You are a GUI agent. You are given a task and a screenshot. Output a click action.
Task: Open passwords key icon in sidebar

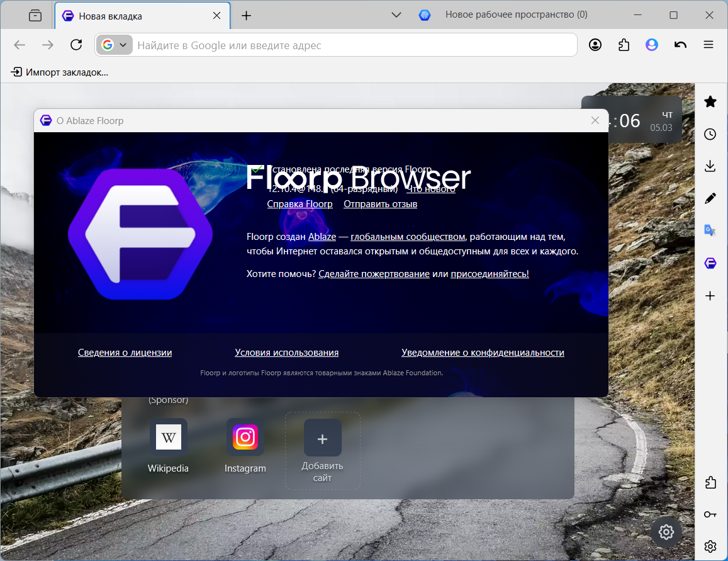(x=710, y=514)
